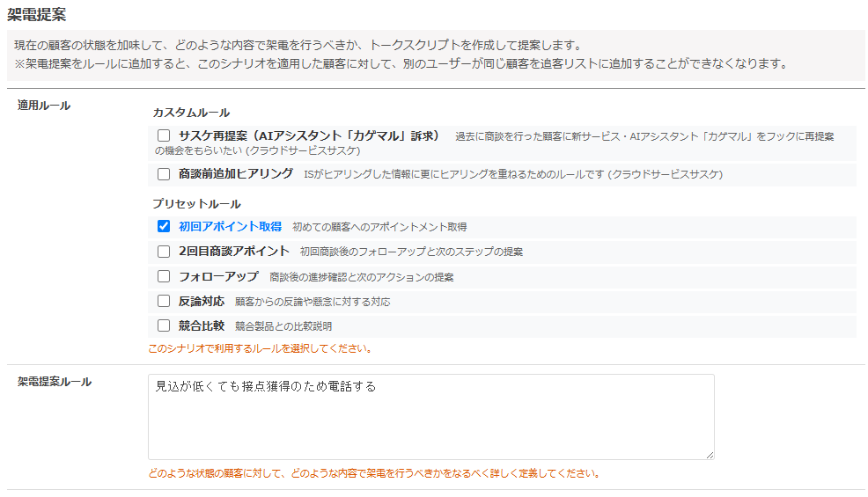
Task: Click the 商談前追加ヒアリング rule name
Action: pos(235,174)
